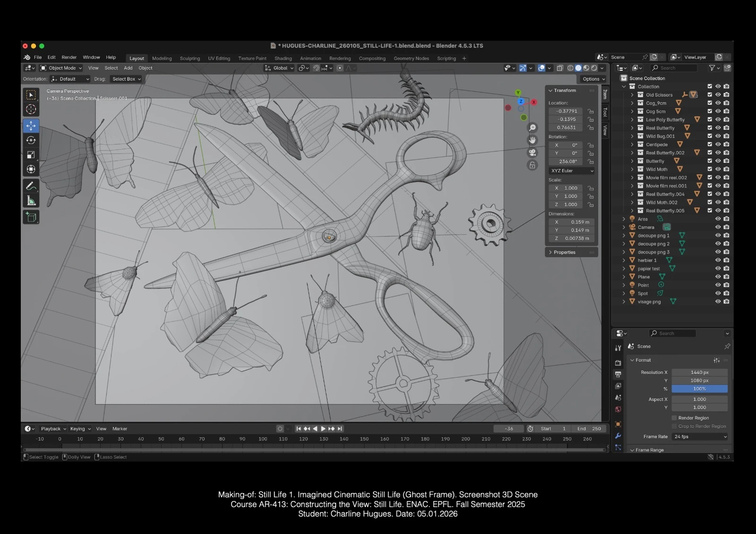Click the current frame -36 field
Image resolution: width=756 pixels, height=534 pixels.
pos(509,429)
